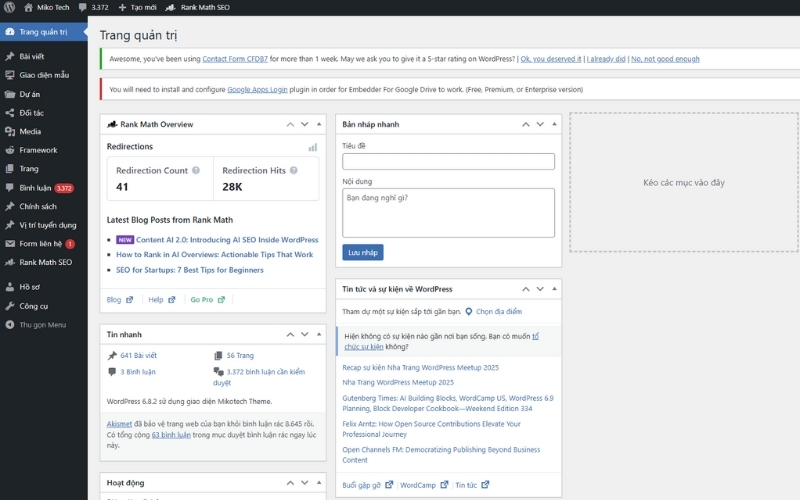Collapse the Tin tức và sự kiện về WordPress panel

pos(555,289)
